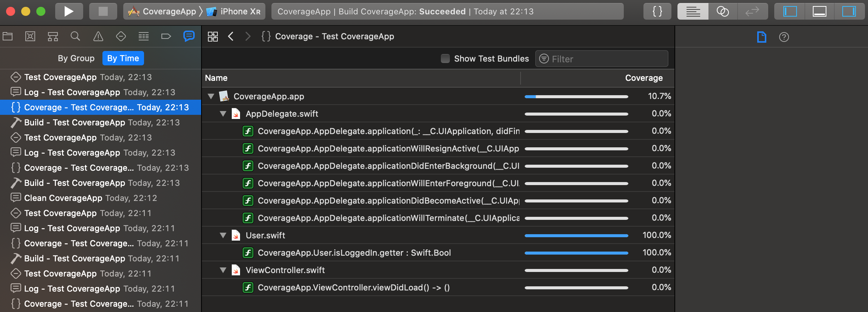This screenshot has height=312, width=868.
Task: Open the first Build - Test CoverageApp 22:13
Action: pyautogui.click(x=101, y=122)
